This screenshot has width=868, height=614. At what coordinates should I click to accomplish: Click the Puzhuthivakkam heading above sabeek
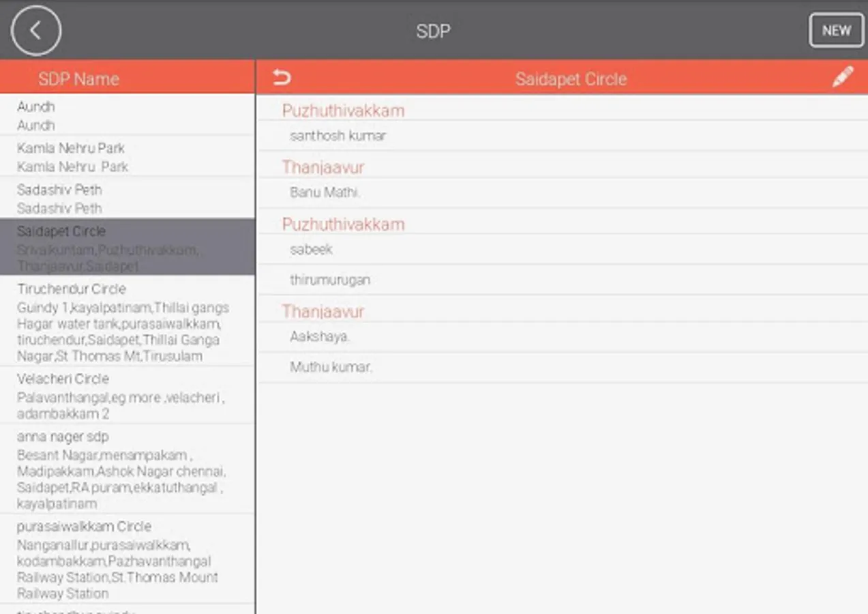point(343,224)
